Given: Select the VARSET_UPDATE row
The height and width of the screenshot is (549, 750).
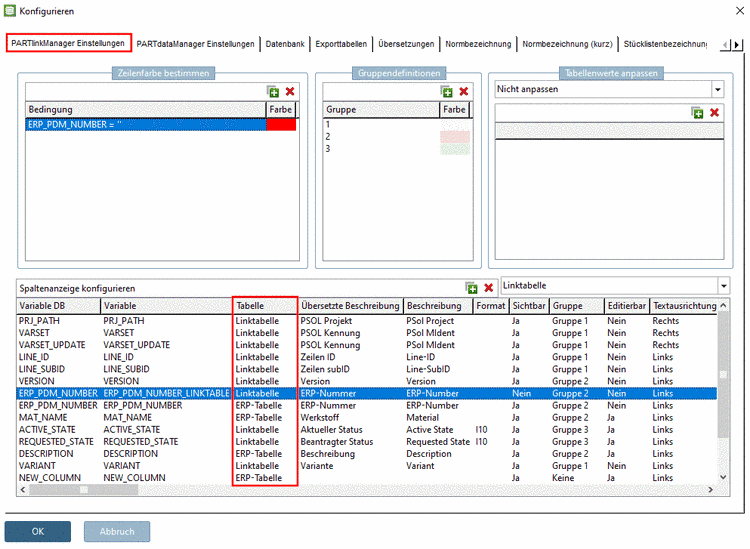Looking at the screenshot, I should pos(367,345).
